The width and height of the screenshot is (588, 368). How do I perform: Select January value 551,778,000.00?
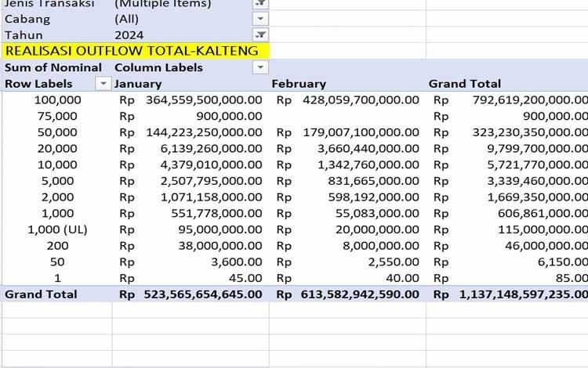pos(216,214)
